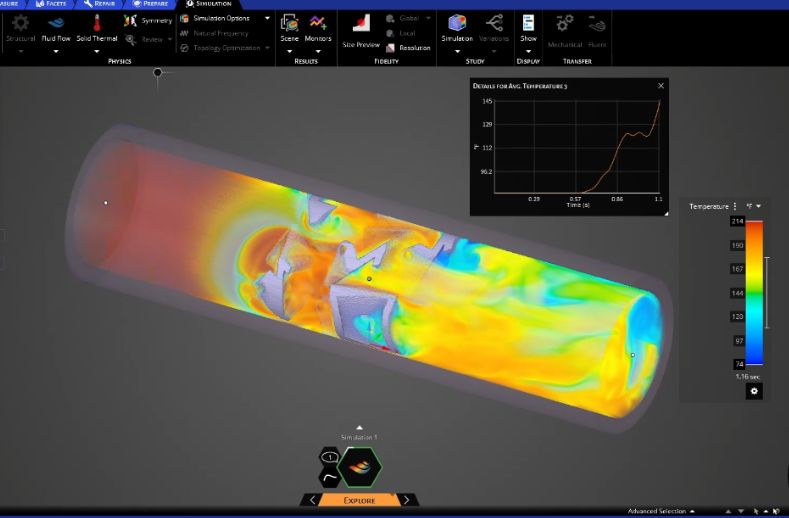
Task: Expand the Show dropdown arrow
Action: click(x=528, y=51)
